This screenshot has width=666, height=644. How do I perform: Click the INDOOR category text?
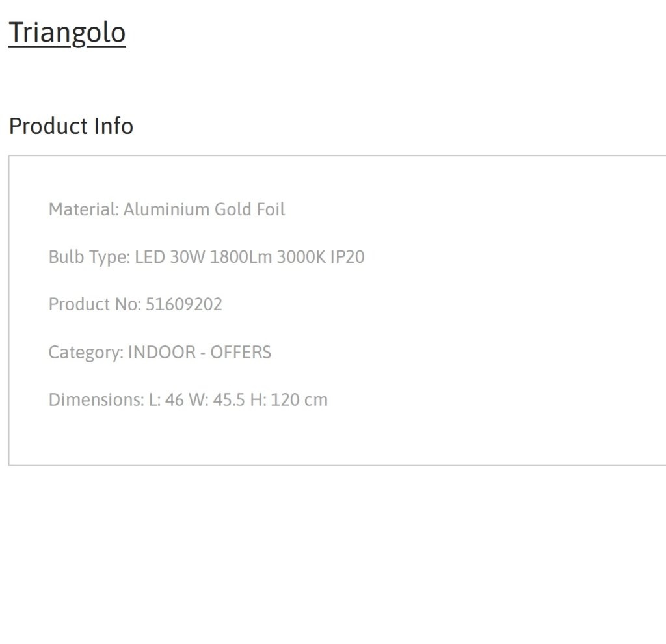click(162, 352)
